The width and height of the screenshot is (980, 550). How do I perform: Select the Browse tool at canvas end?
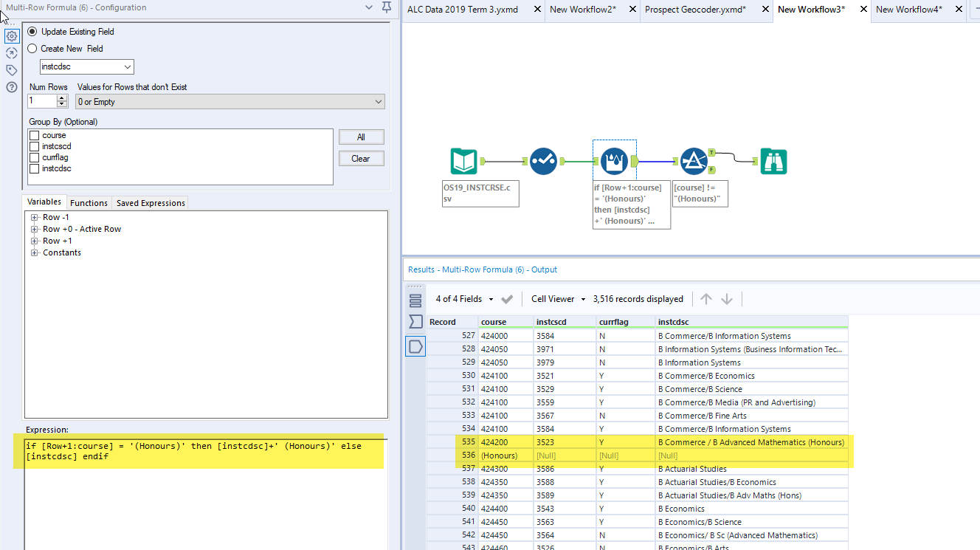tap(773, 161)
